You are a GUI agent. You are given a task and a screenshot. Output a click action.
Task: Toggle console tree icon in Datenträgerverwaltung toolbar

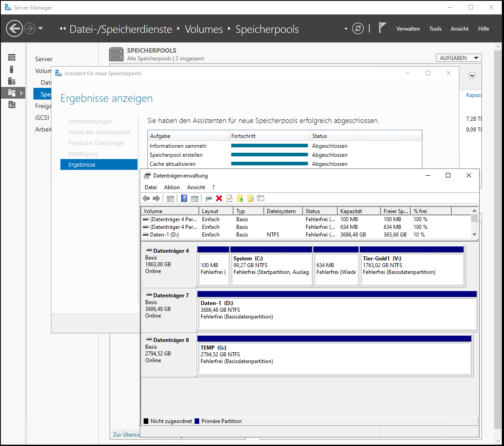coord(170,199)
